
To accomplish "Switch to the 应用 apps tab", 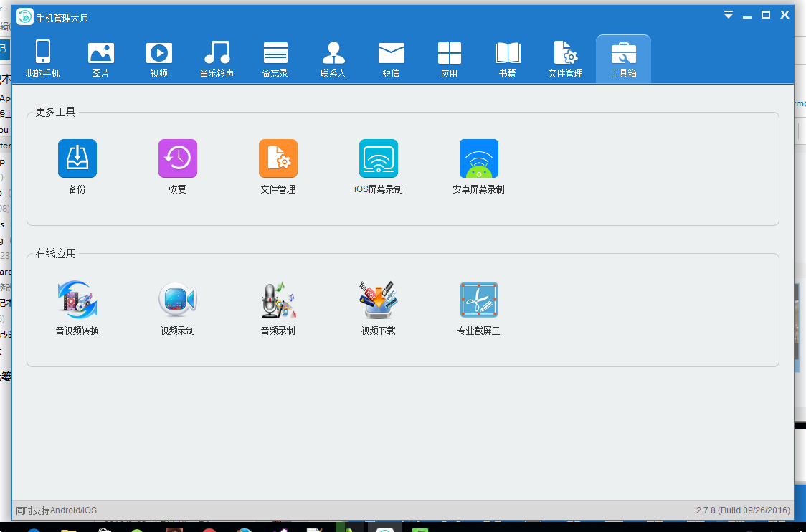I will point(450,59).
